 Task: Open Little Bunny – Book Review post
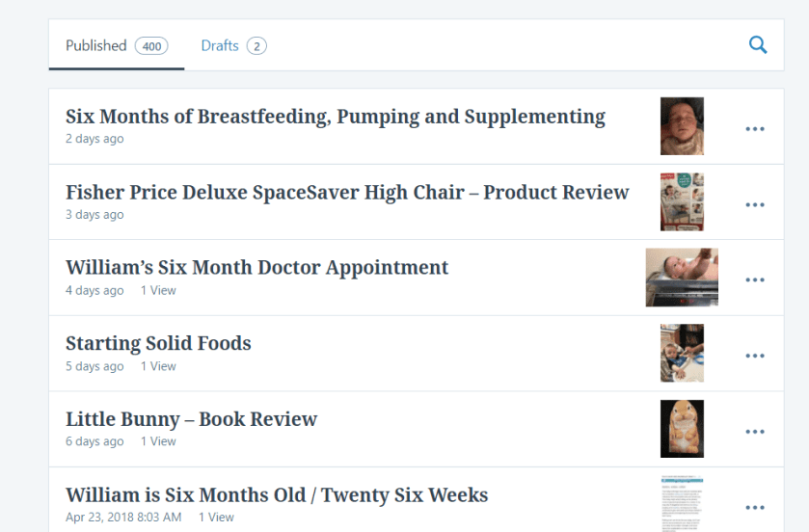tap(191, 419)
